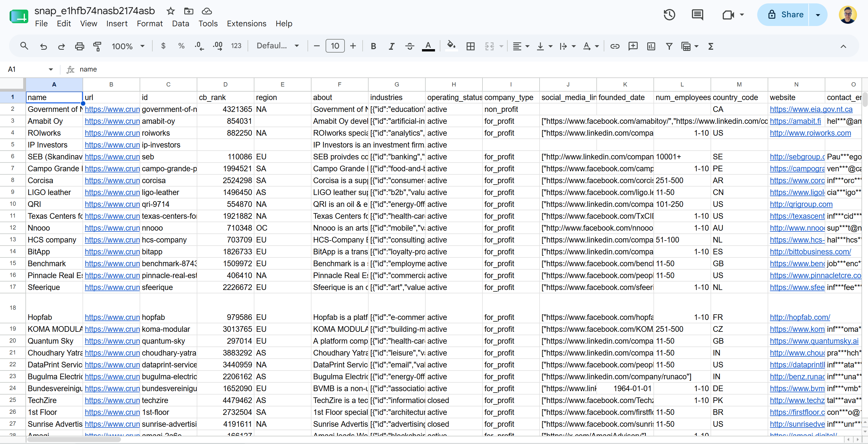Open the Extensions menu

[x=247, y=23]
